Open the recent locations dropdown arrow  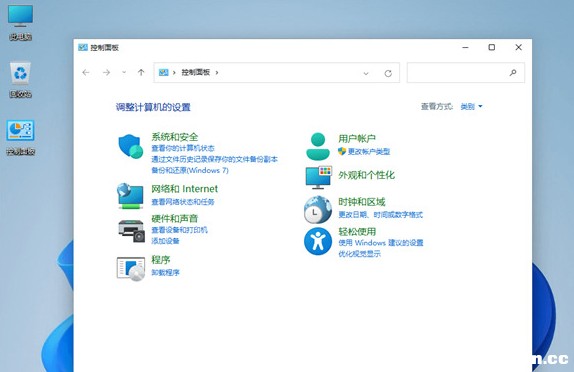coord(124,72)
